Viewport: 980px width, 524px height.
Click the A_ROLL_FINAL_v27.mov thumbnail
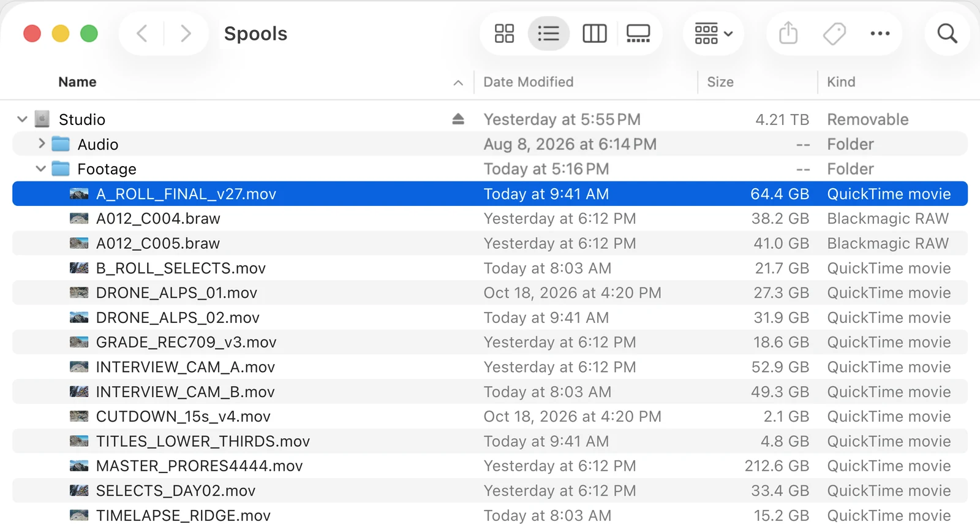coord(79,194)
